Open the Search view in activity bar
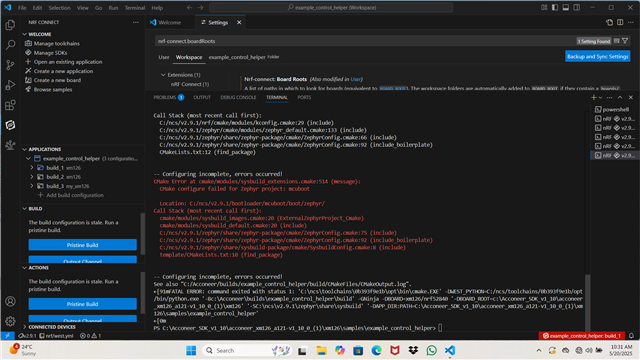Screen dimensions: 640x360 (x=10, y=44)
